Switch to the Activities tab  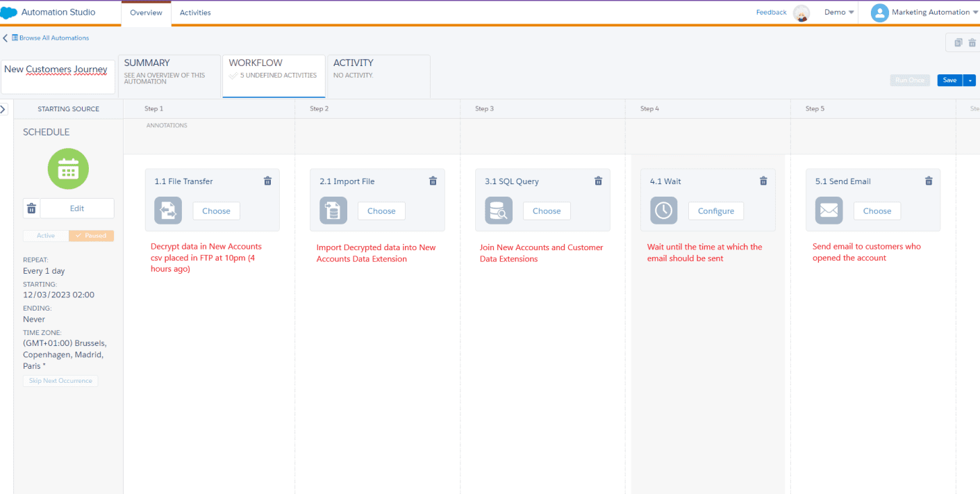pyautogui.click(x=195, y=13)
